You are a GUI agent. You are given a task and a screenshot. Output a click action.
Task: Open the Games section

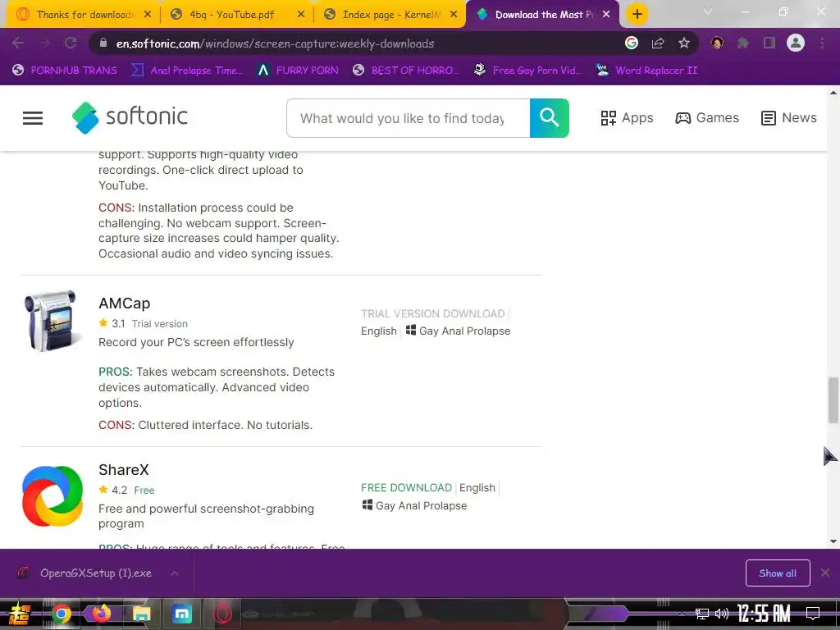point(706,118)
